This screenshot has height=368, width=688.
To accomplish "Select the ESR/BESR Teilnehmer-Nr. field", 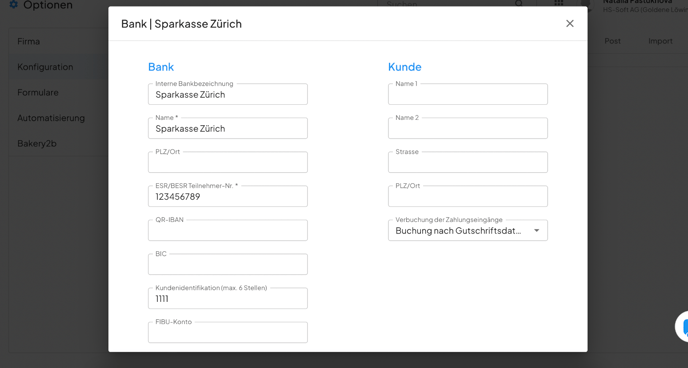I will click(x=228, y=196).
